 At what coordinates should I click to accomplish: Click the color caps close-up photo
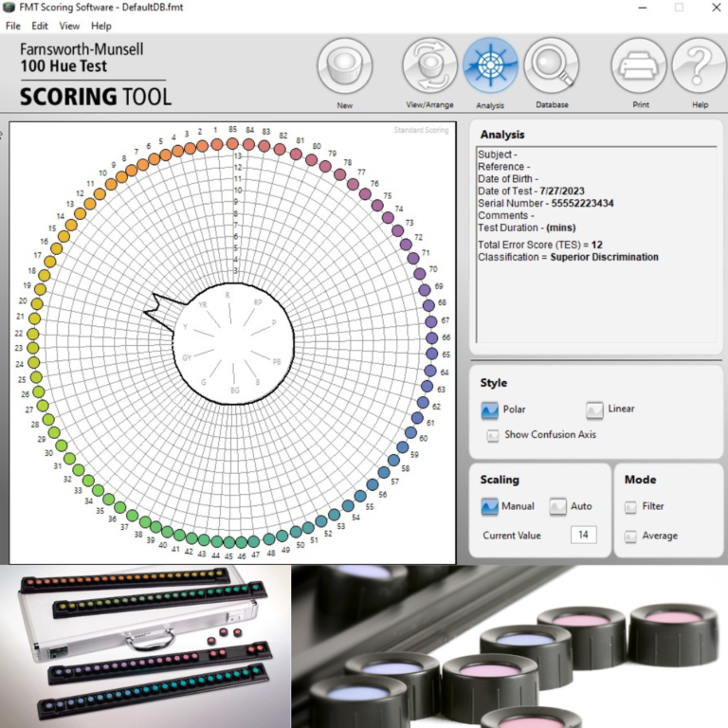pyautogui.click(x=509, y=646)
